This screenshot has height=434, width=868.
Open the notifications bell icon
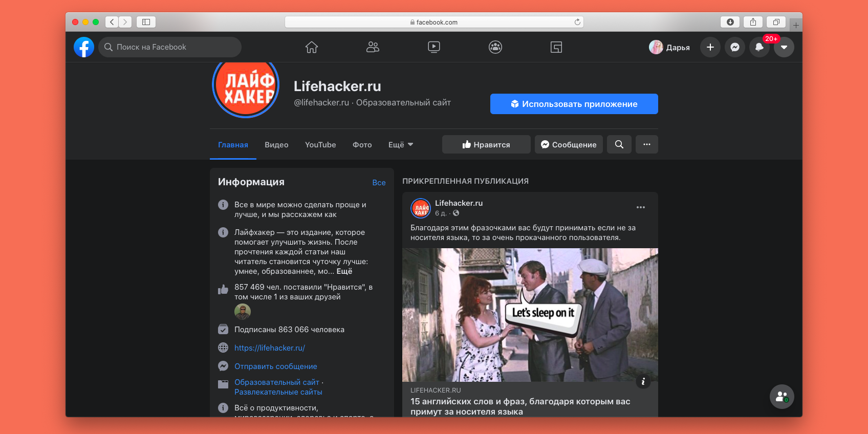coord(759,47)
